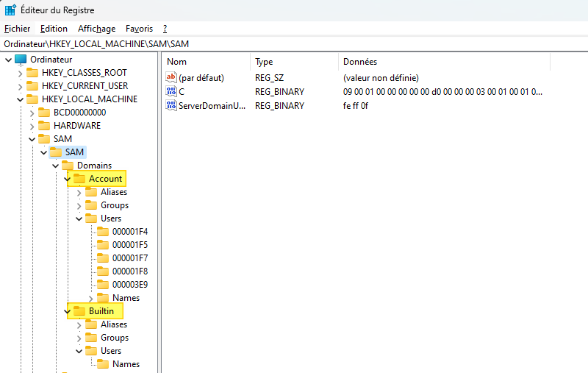Click the HARDWARE key folder icon
This screenshot has width=588, height=373.
pyautogui.click(x=44, y=126)
